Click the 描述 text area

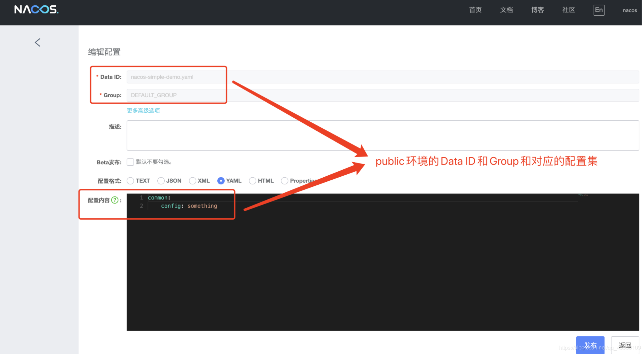[x=383, y=135]
